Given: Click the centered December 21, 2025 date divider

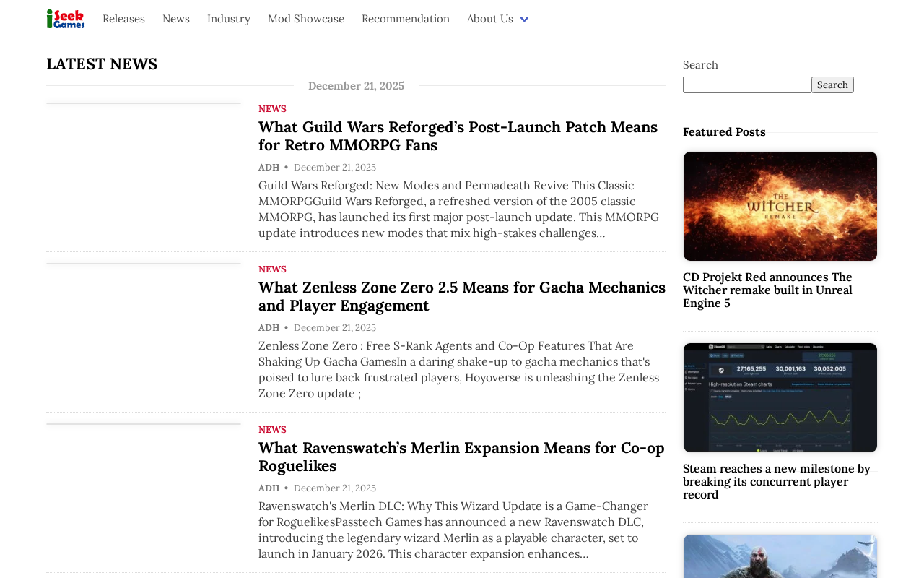Looking at the screenshot, I should click(356, 86).
